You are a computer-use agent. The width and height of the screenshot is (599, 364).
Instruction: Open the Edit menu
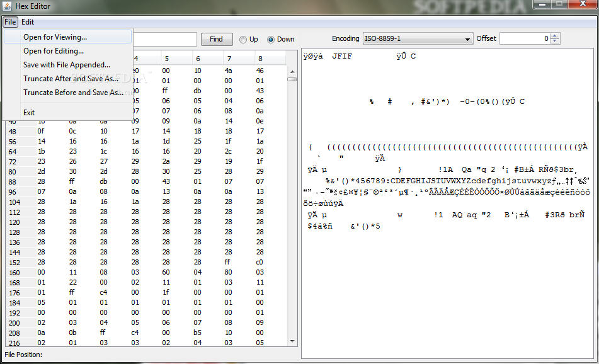28,22
